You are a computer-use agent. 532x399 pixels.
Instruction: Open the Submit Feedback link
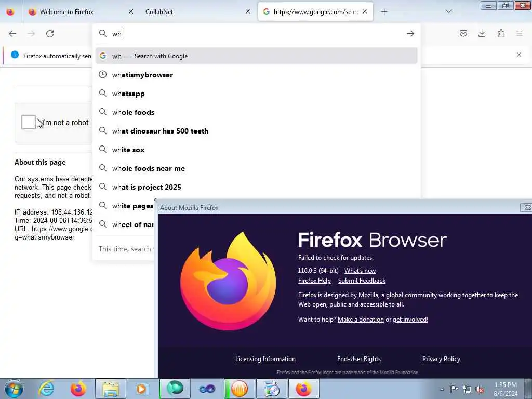coord(362,280)
